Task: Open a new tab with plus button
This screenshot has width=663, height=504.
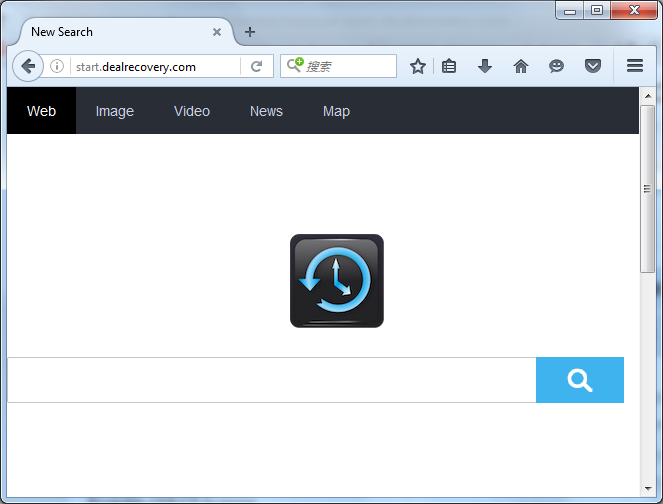Action: coord(250,32)
